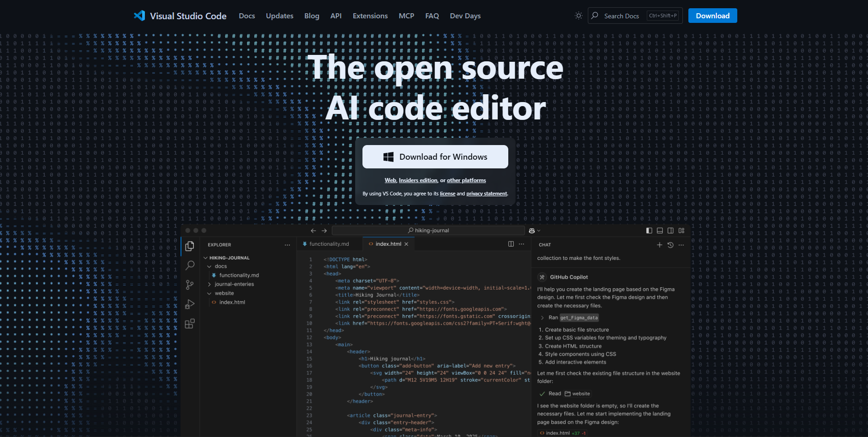Start a new chat with plus icon
Image resolution: width=868 pixels, height=437 pixels.
tap(660, 245)
